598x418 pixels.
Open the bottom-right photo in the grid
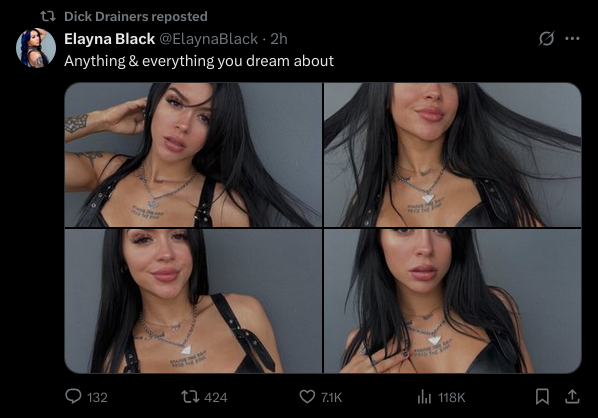pos(453,301)
